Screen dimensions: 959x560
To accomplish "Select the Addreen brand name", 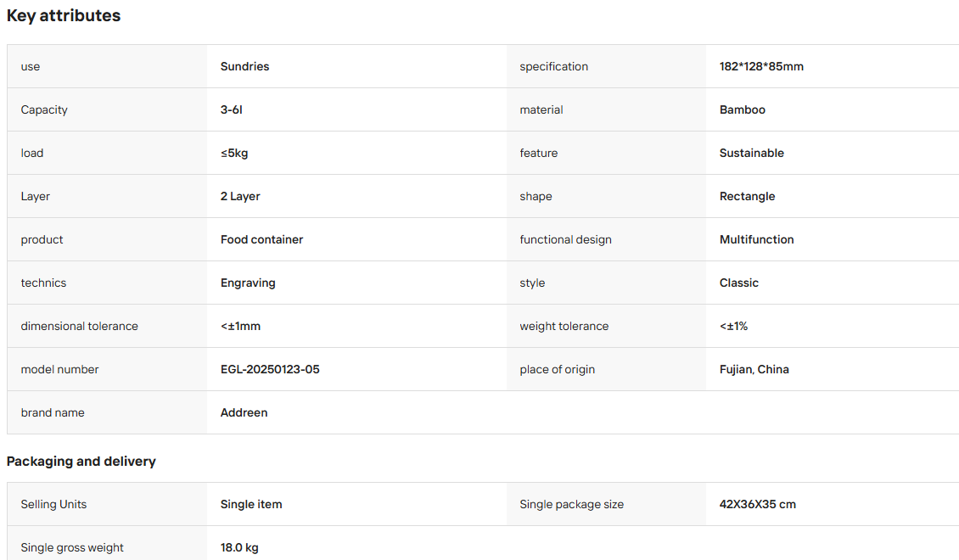I will pos(244,413).
